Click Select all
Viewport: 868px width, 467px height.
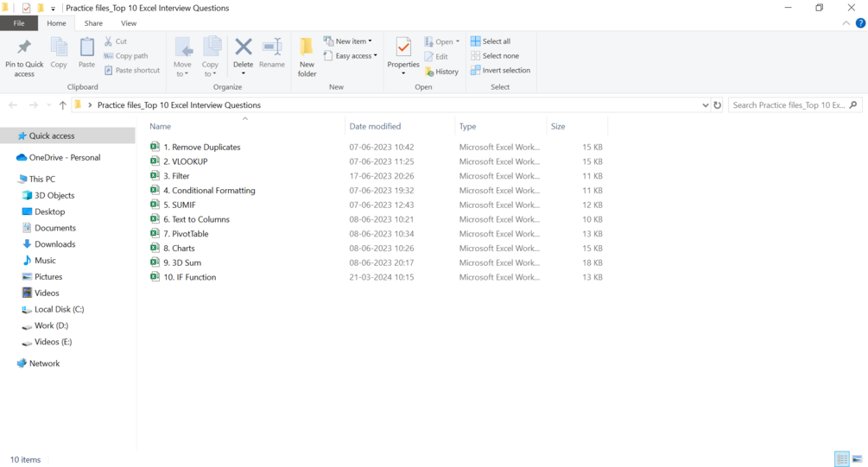point(491,41)
